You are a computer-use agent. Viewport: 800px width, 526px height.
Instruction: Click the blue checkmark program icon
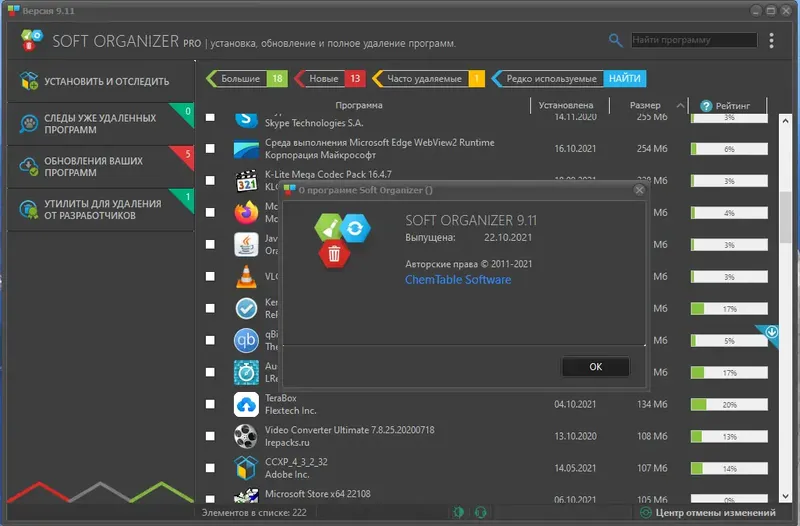point(246,308)
